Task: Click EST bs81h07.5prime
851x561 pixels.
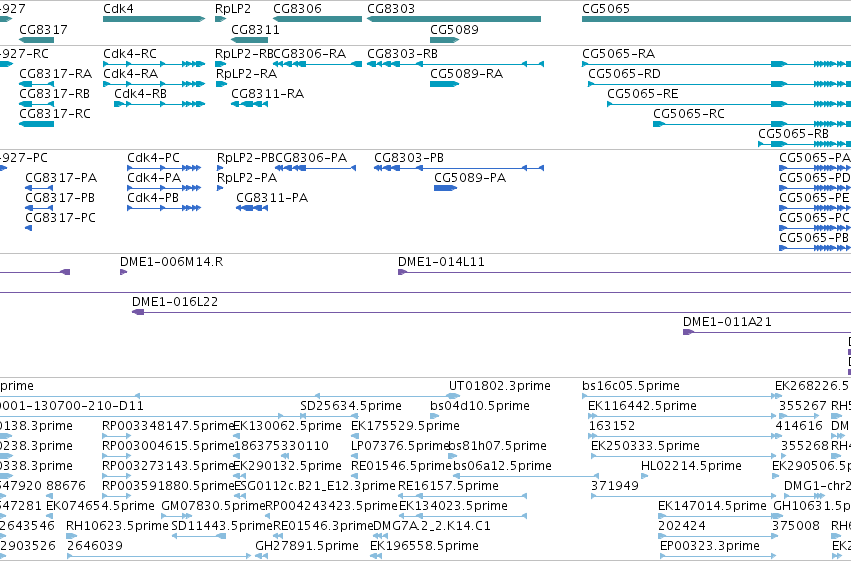Action: point(498,447)
